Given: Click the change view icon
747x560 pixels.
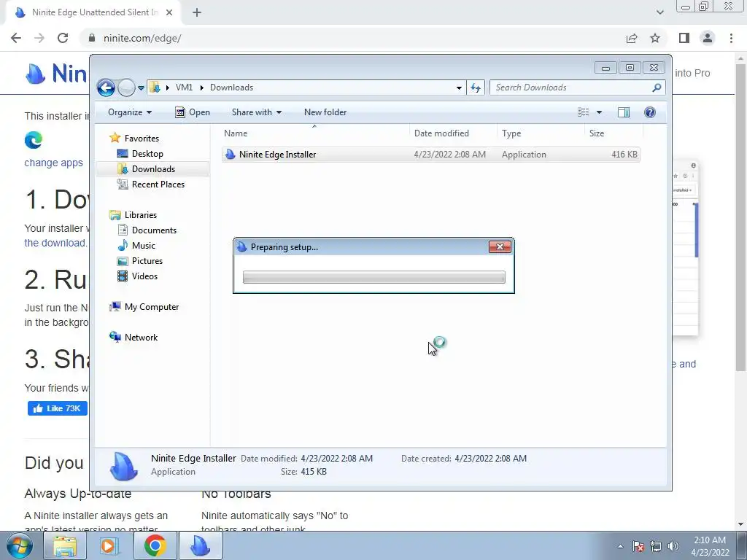Looking at the screenshot, I should point(584,112).
